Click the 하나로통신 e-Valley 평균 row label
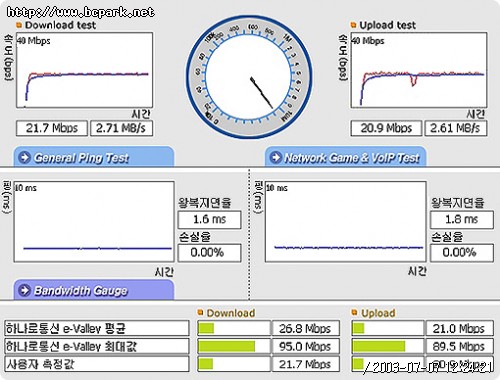The width and height of the screenshot is (500, 380). [96, 328]
